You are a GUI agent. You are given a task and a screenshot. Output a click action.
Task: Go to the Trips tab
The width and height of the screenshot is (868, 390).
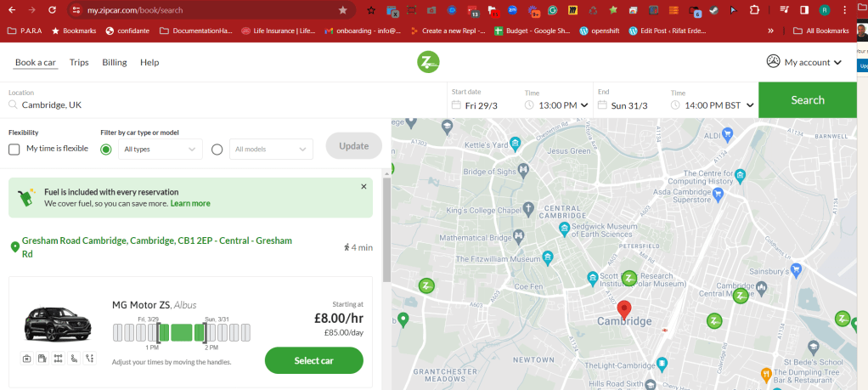pyautogui.click(x=79, y=63)
